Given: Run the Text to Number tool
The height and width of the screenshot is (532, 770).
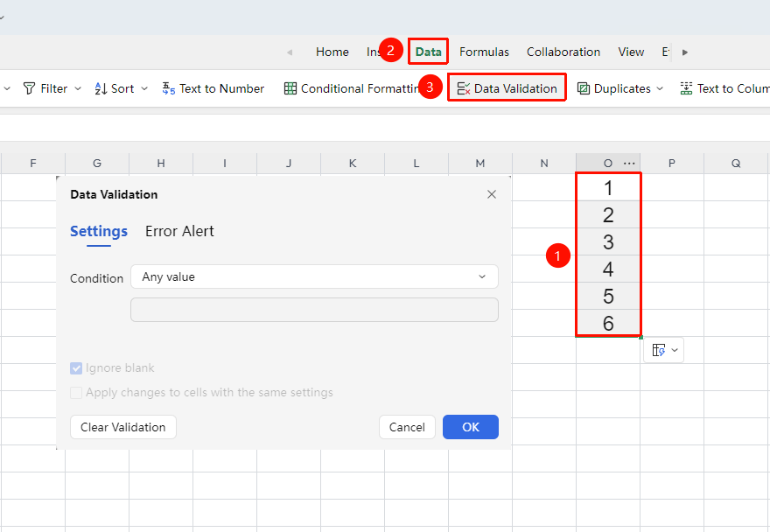Looking at the screenshot, I should tap(213, 88).
